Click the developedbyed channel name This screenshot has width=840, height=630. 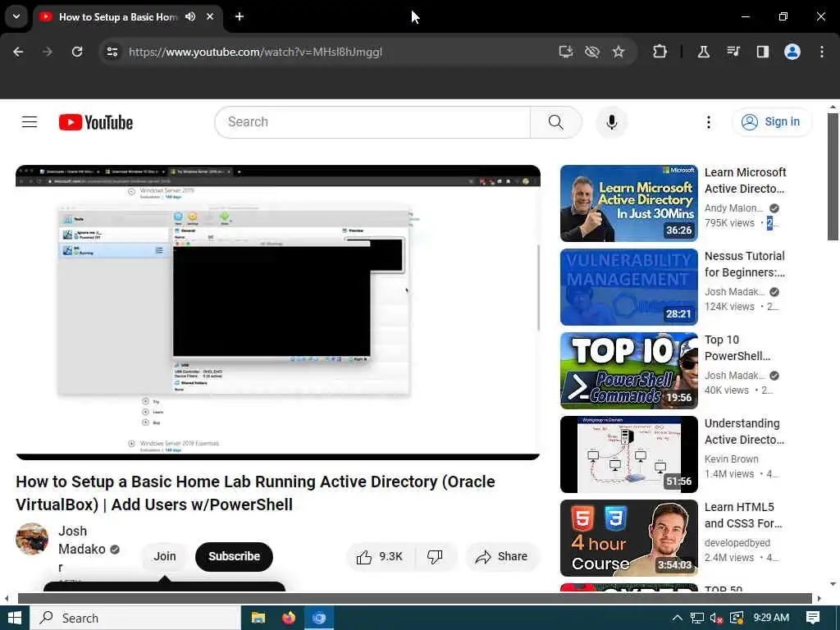click(x=737, y=543)
